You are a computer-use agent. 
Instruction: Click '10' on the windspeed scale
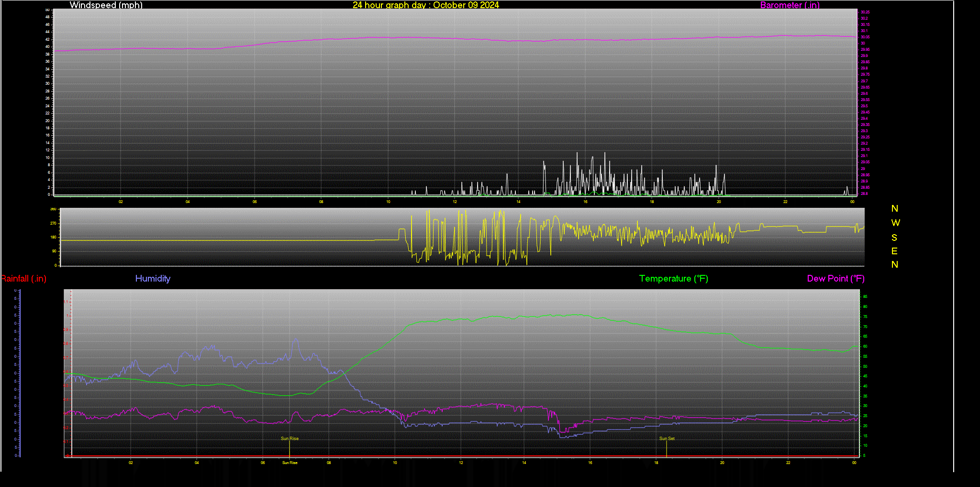coord(47,158)
